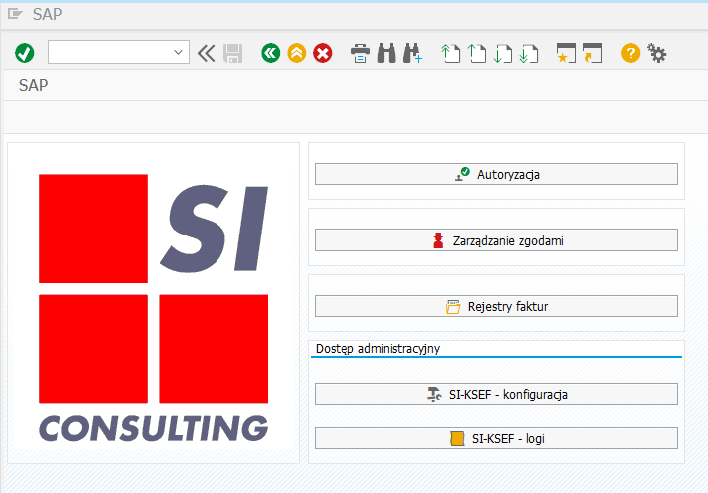708x493 pixels.
Task: Open the Autoryzacja button
Action: pyautogui.click(x=496, y=174)
